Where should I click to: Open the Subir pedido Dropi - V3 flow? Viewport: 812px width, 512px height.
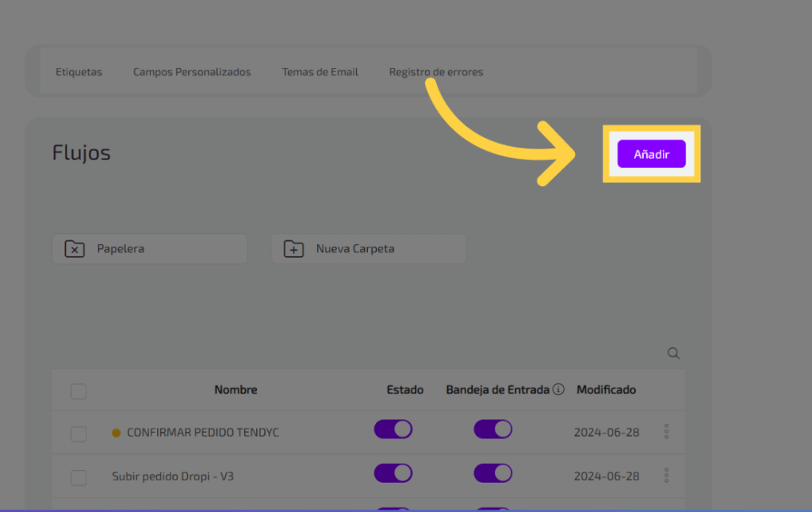(x=173, y=476)
